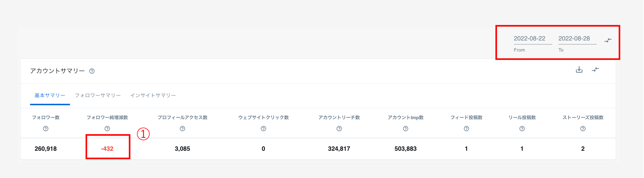Switch to the フォロワーサマリー tab

tap(98, 95)
